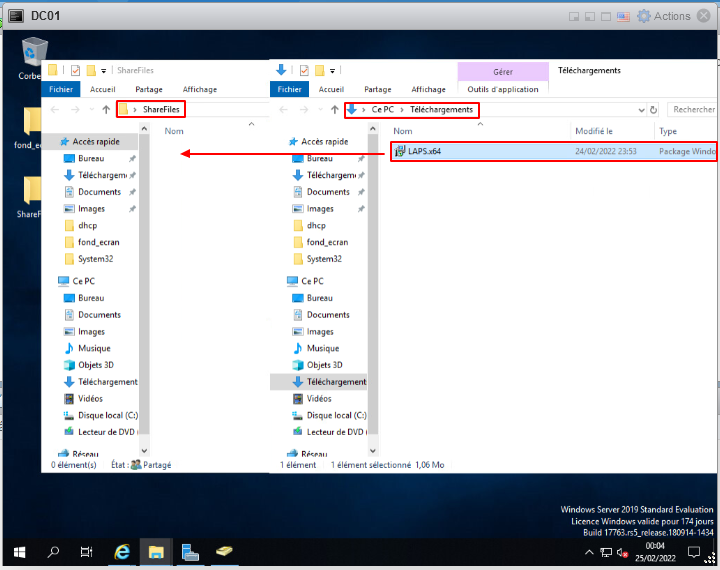This screenshot has height=570, width=720.
Task: Refresh the Téléchargements folder view
Action: point(654,109)
